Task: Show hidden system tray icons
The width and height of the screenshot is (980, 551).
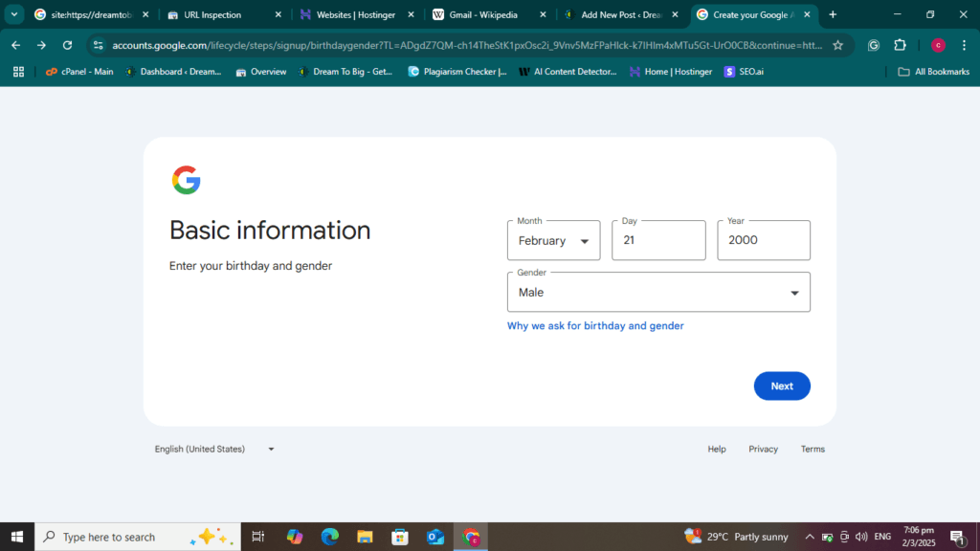Action: click(x=810, y=537)
